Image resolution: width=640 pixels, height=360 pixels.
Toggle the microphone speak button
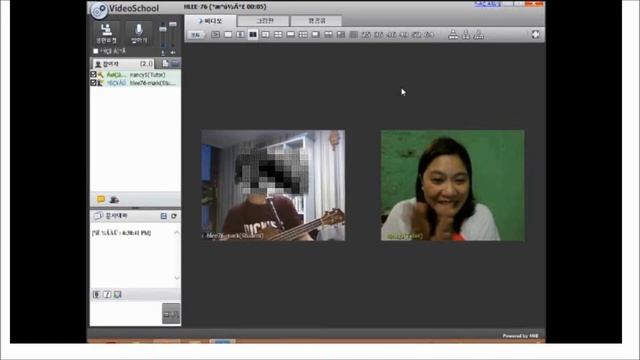[x=139, y=33]
